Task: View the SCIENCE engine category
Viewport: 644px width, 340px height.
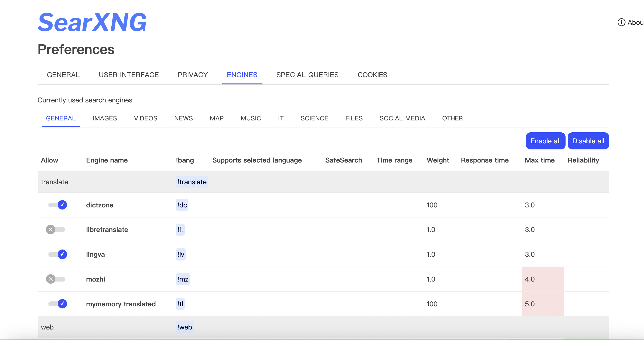Action: 314,118
